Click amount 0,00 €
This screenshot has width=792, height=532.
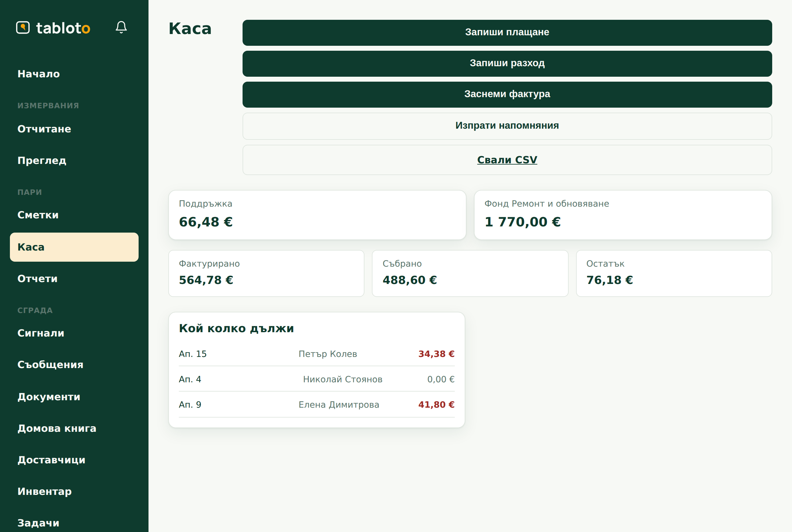tap(441, 379)
